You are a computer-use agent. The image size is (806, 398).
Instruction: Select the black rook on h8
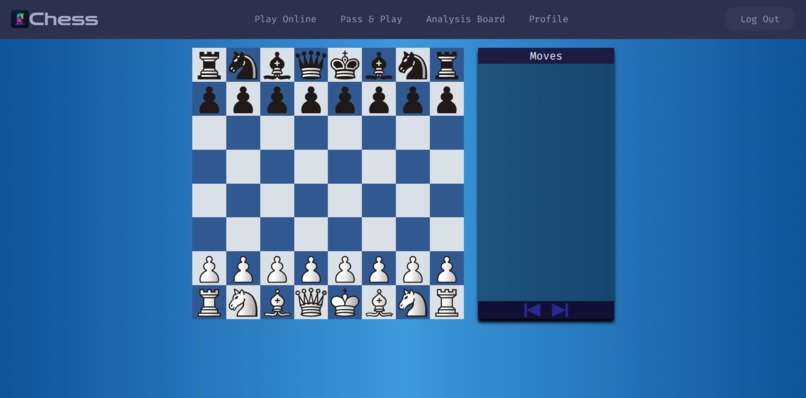coord(447,65)
